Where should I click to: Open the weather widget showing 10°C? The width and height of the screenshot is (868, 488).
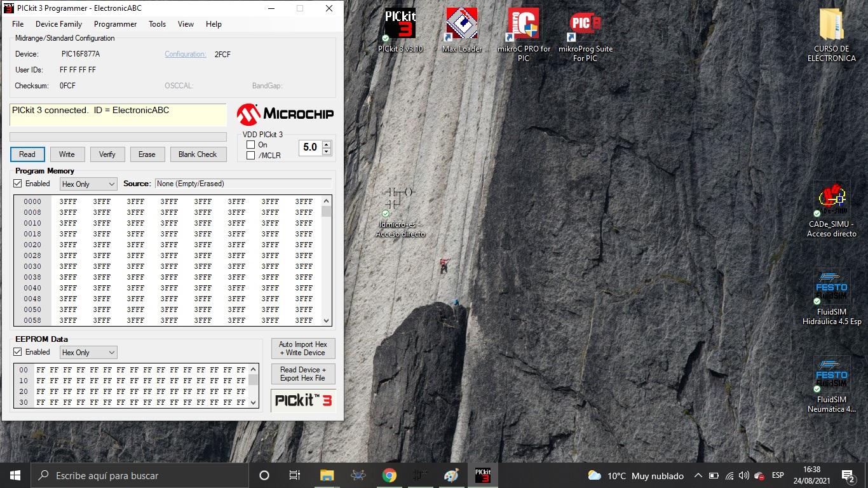(x=635, y=475)
